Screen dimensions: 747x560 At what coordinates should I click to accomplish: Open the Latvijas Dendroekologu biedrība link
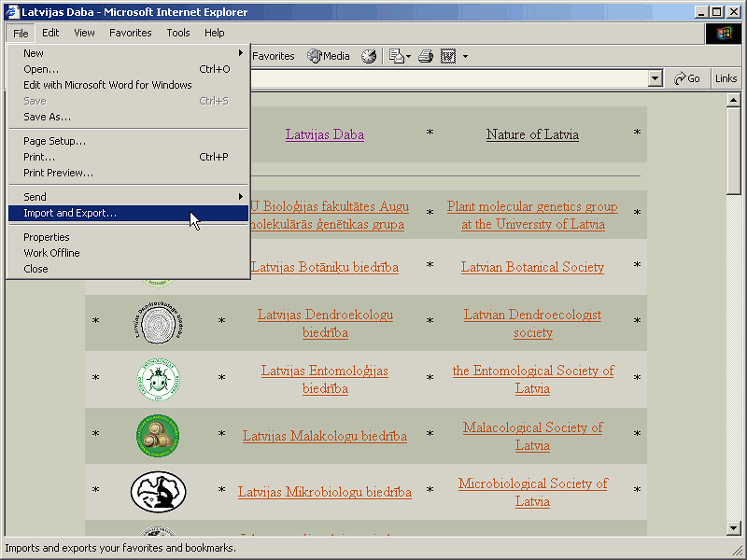(325, 323)
